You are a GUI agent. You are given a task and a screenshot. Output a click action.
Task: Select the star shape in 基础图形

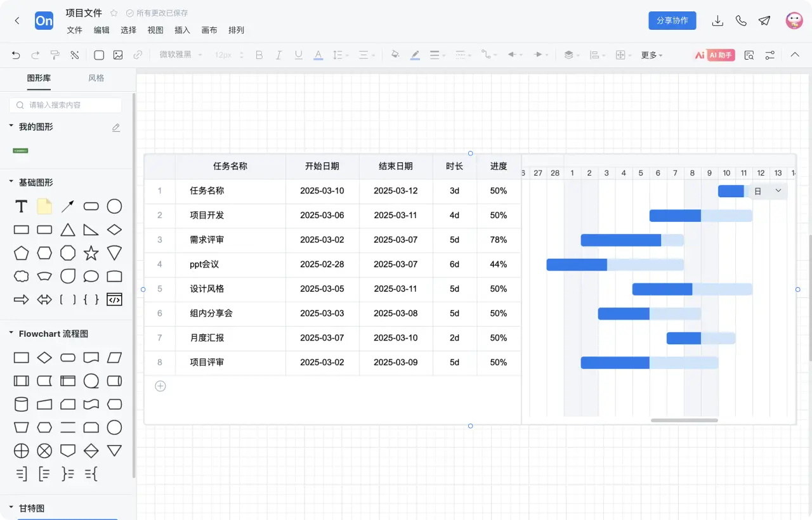click(x=91, y=252)
